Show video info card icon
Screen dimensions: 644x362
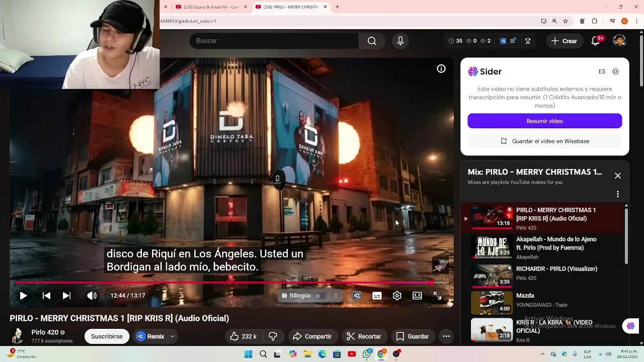point(441,69)
